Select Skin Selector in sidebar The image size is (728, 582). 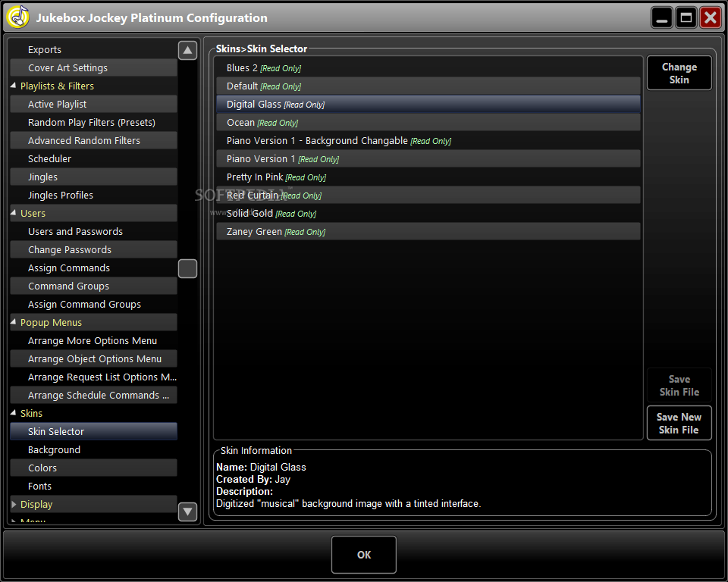[x=93, y=432]
